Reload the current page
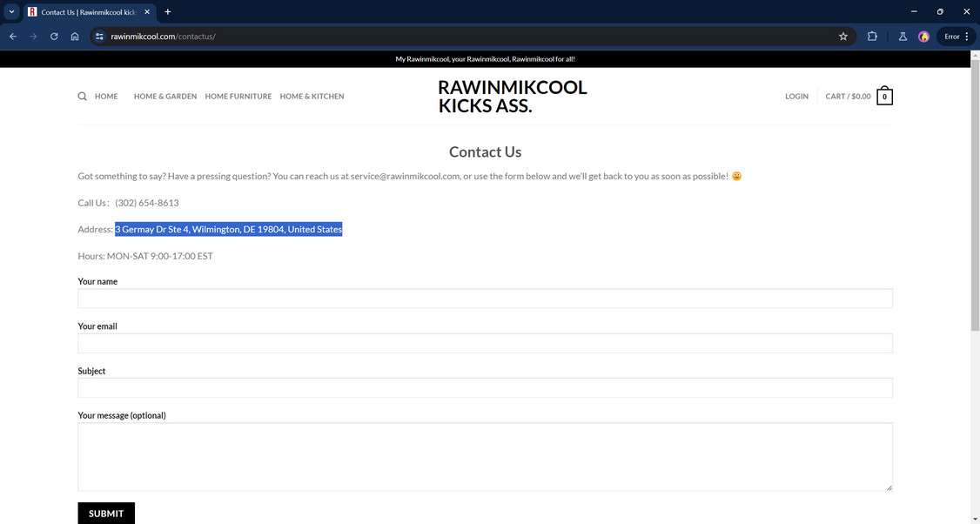The image size is (980, 524). click(53, 37)
